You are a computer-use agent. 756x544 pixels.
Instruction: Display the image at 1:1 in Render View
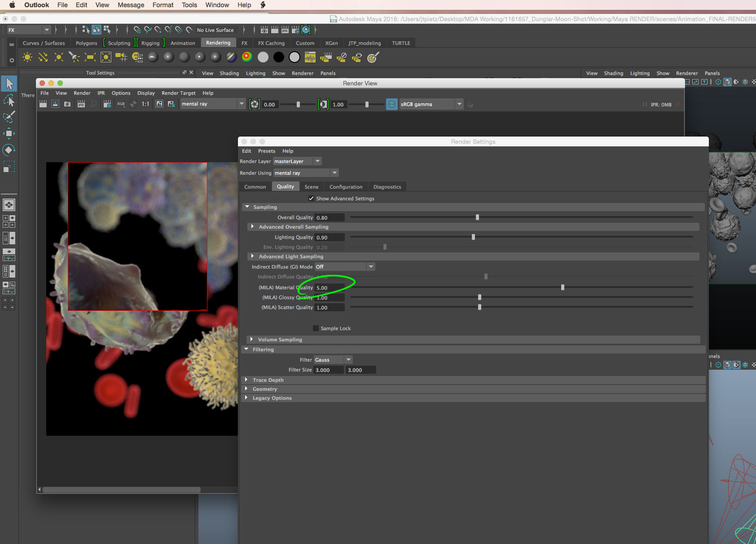point(145,104)
